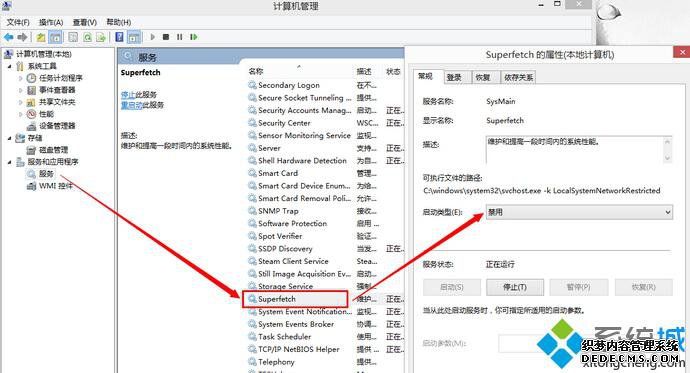Collapse the 存储 tree node
Screen dimensions: 690x373
(9, 138)
